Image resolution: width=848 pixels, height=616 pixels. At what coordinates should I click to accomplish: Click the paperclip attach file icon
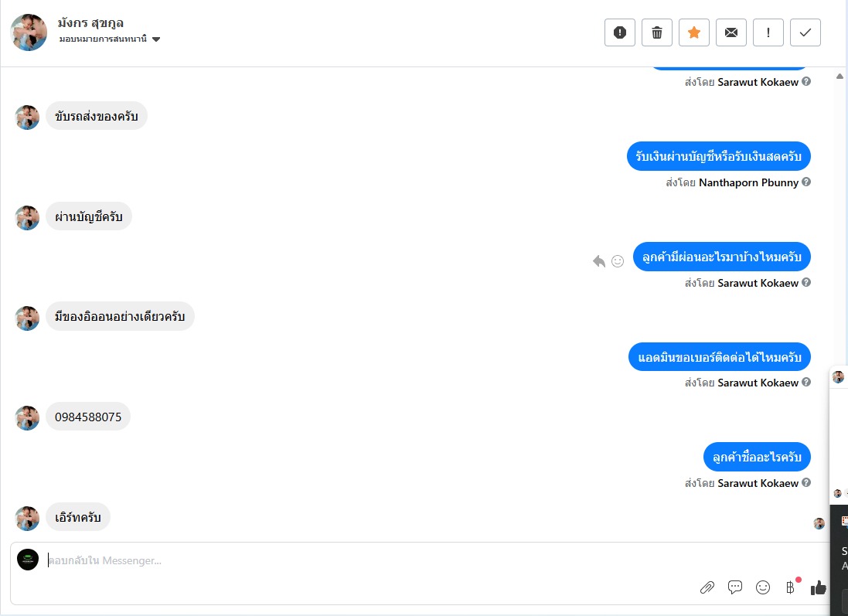coord(707,587)
